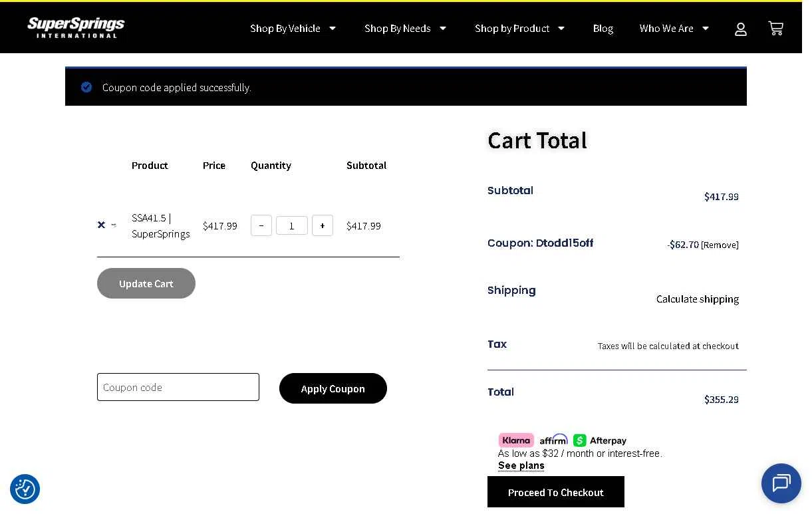This screenshot has height=514, width=812.
Task: Open the See plans financing link
Action: coord(521,465)
